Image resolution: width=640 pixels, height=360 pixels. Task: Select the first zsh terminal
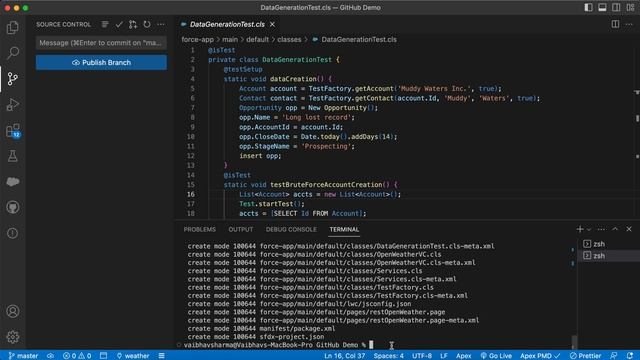tap(609, 244)
